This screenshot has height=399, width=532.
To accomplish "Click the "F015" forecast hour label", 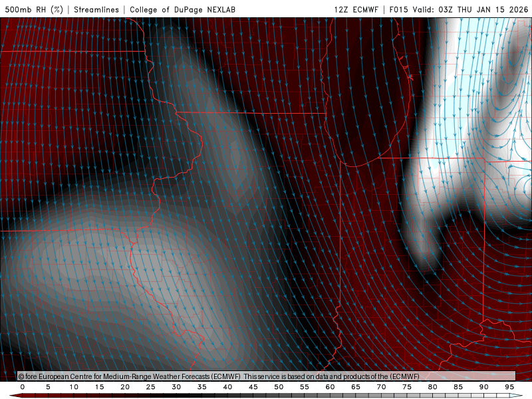I will pos(398,9).
